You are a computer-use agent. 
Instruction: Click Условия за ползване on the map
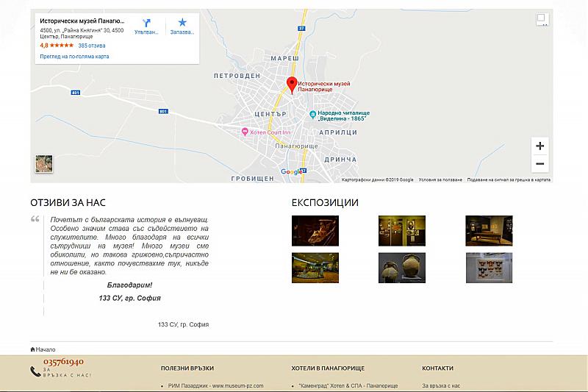pos(440,179)
